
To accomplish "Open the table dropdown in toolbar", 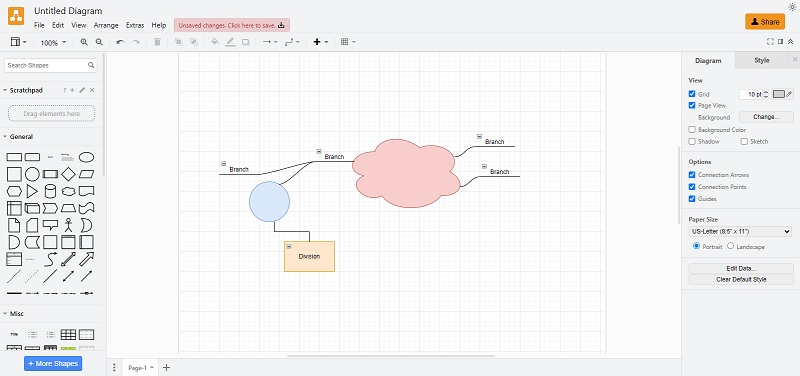I will (x=348, y=42).
